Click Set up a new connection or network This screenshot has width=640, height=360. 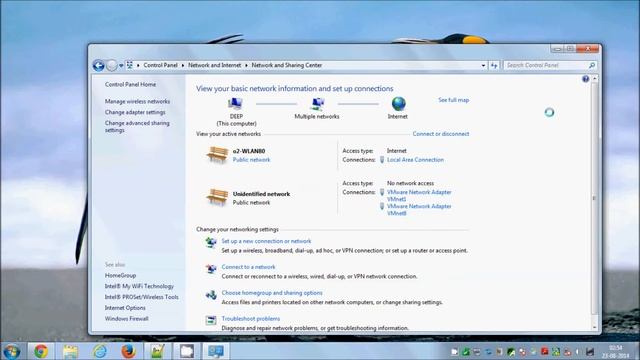pyautogui.click(x=266, y=241)
